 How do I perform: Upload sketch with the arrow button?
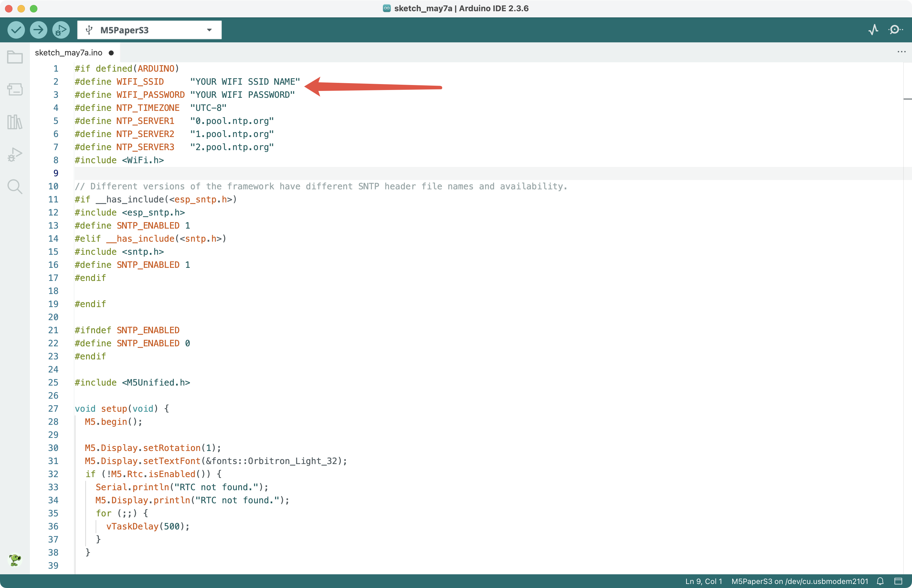pyautogui.click(x=38, y=30)
